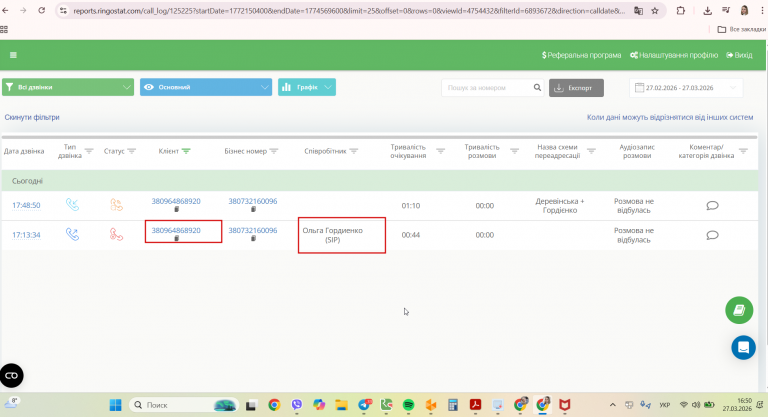Viewport: 768px width, 417px height.
Task: Click client number 380964868920 in 17:13:34 row
Action: pyautogui.click(x=176, y=230)
